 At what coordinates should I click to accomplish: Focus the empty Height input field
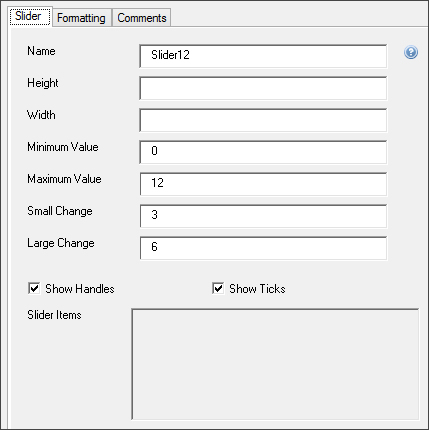(x=263, y=88)
